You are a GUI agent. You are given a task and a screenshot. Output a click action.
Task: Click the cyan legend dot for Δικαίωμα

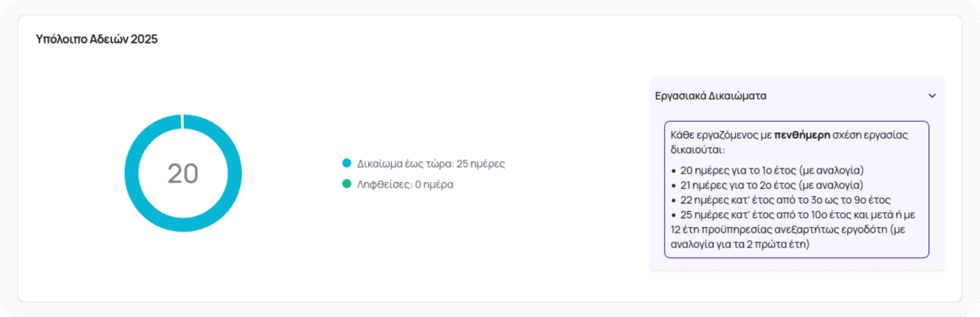tap(346, 163)
